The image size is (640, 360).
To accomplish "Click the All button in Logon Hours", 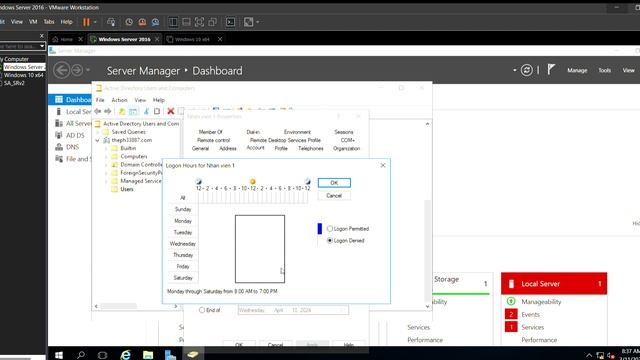I will (183, 198).
